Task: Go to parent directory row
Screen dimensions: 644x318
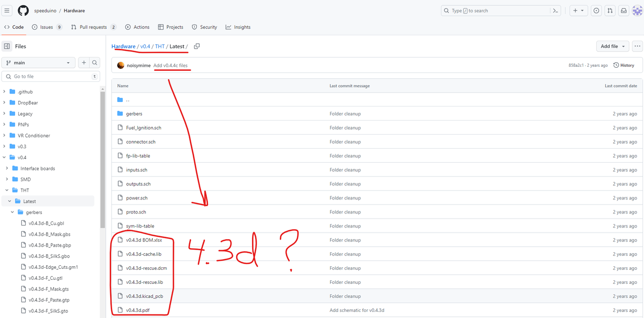Action: pos(377,99)
